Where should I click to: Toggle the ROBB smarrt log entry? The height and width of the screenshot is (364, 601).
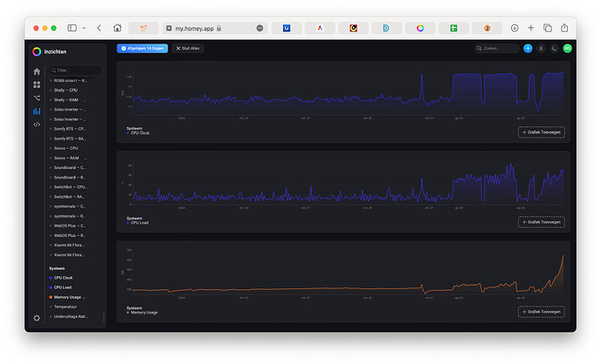click(68, 80)
